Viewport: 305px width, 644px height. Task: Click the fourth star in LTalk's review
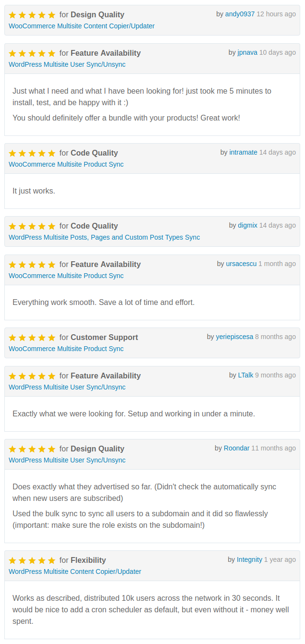pos(42,376)
